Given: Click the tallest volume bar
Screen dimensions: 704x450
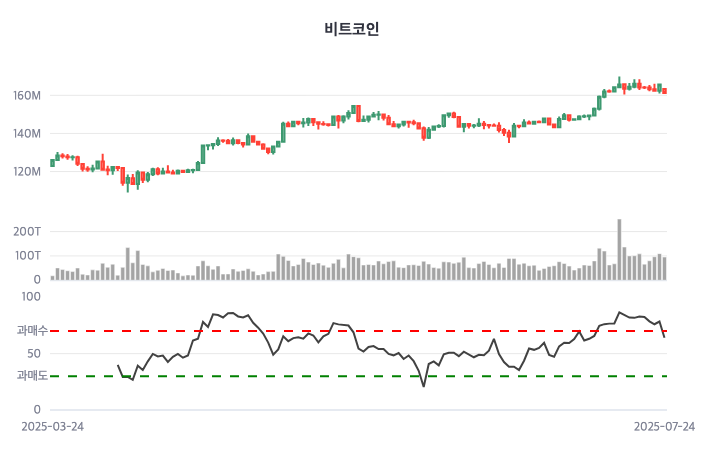Looking at the screenshot, I should (619, 249).
